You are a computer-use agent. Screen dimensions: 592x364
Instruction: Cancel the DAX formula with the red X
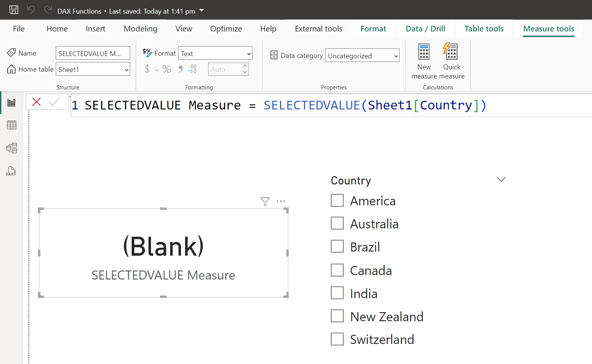36,102
